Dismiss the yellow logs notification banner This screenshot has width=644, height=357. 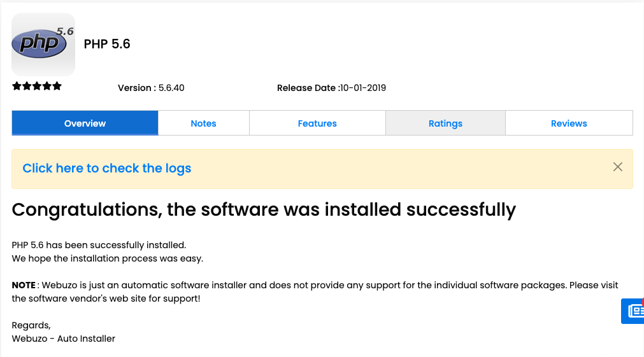[x=617, y=167]
